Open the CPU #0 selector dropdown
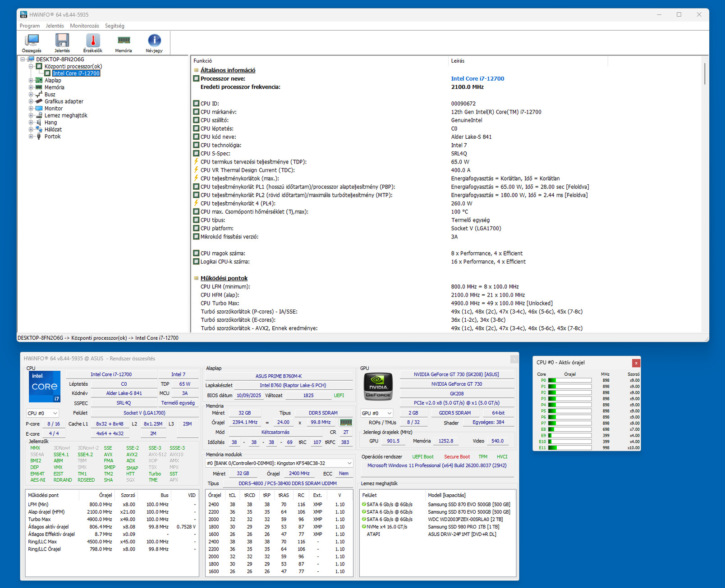Screen dimensions: 725x588 click(x=43, y=413)
